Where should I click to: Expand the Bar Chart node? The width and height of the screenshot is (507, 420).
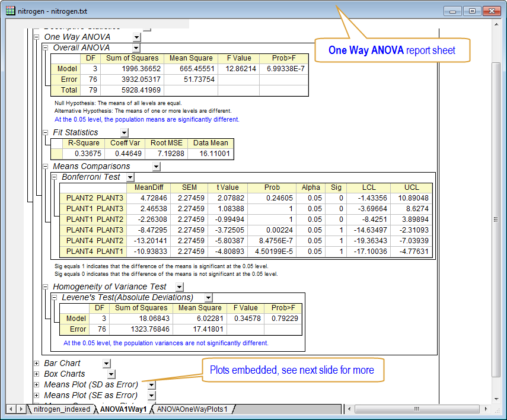pyautogui.click(x=36, y=363)
